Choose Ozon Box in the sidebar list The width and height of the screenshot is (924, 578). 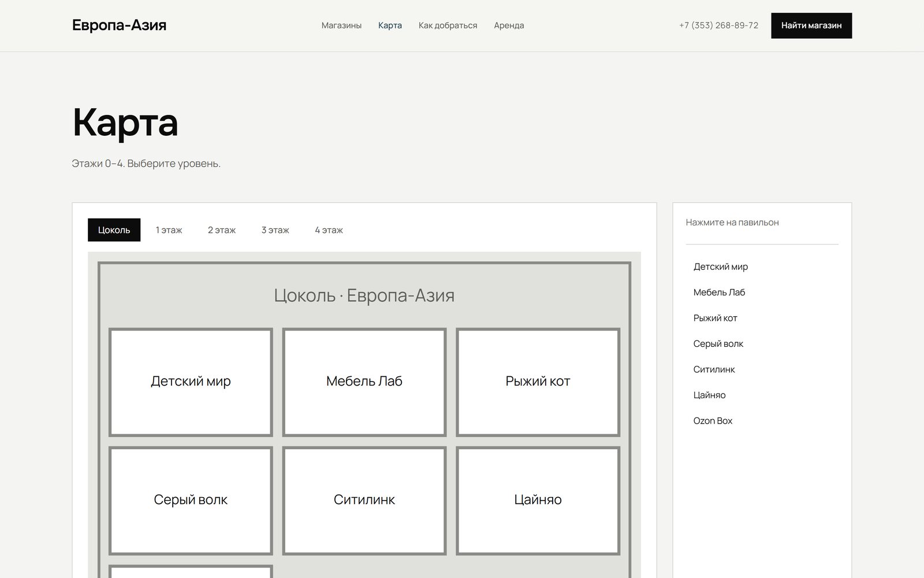[x=762, y=421]
